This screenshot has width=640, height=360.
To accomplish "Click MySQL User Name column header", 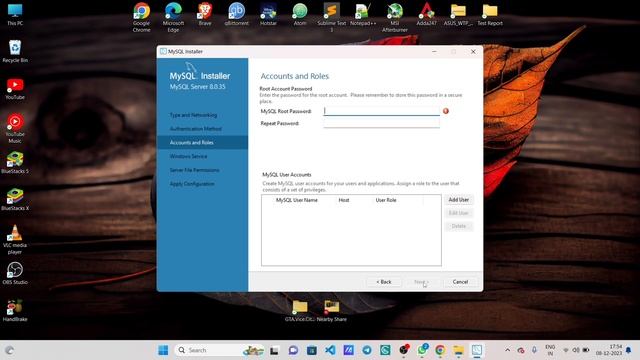I will tap(297, 200).
